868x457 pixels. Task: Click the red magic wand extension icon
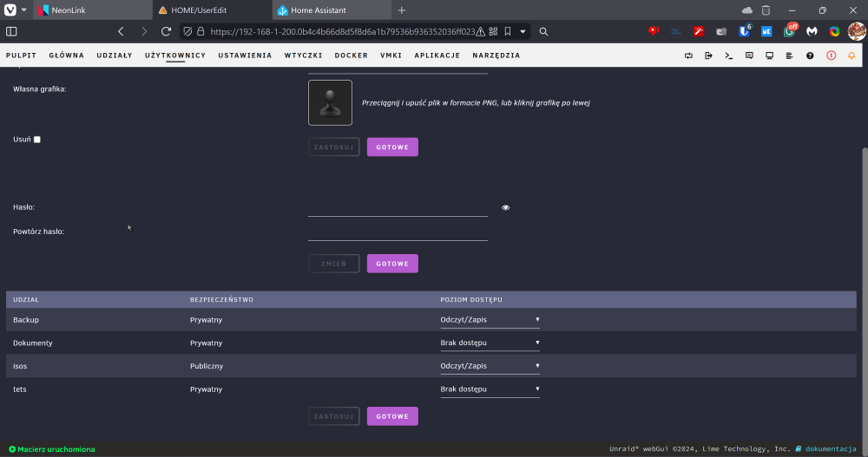(x=699, y=31)
